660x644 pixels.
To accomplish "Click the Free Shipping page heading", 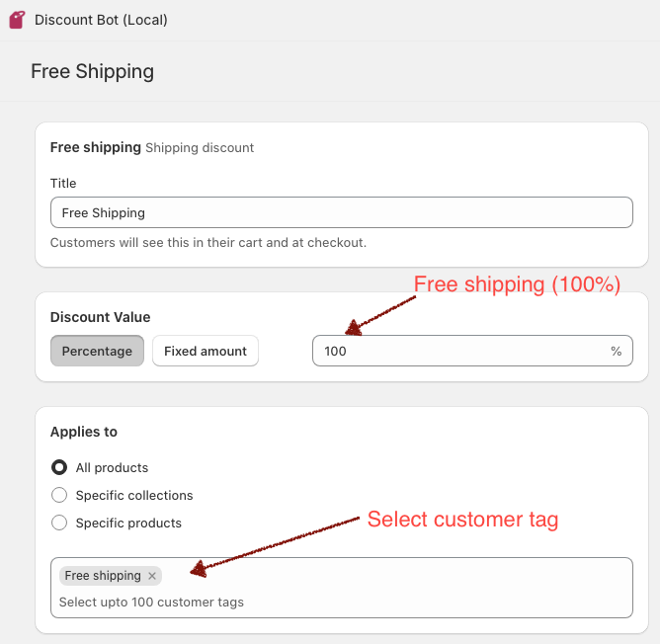I will pos(92,71).
